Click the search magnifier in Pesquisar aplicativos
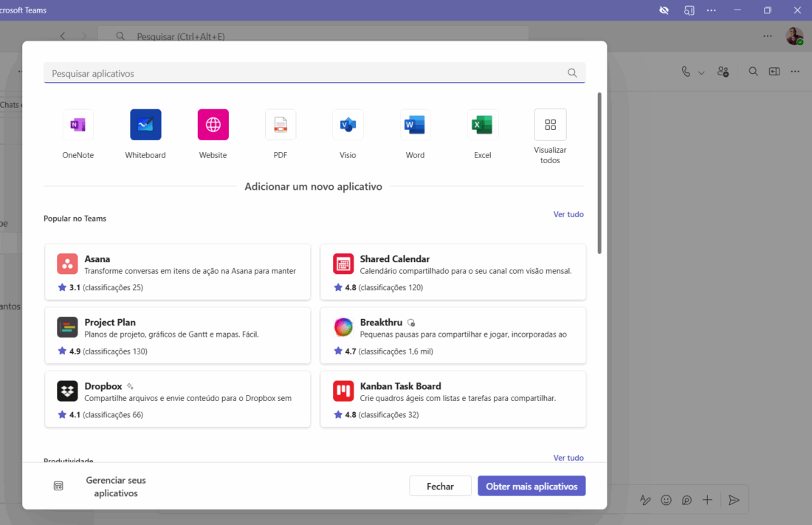The height and width of the screenshot is (525, 812). point(572,73)
